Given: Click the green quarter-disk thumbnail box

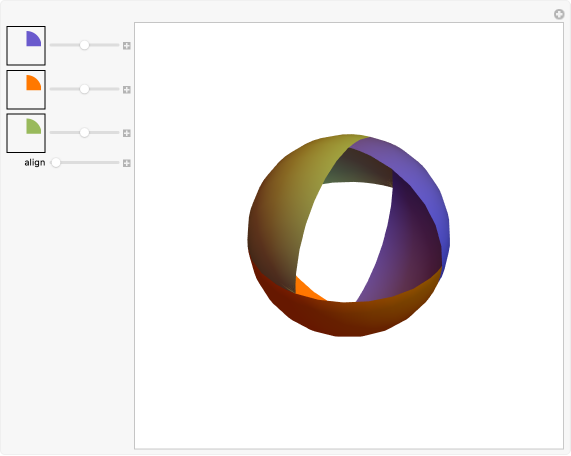Looking at the screenshot, I should 26,133.
